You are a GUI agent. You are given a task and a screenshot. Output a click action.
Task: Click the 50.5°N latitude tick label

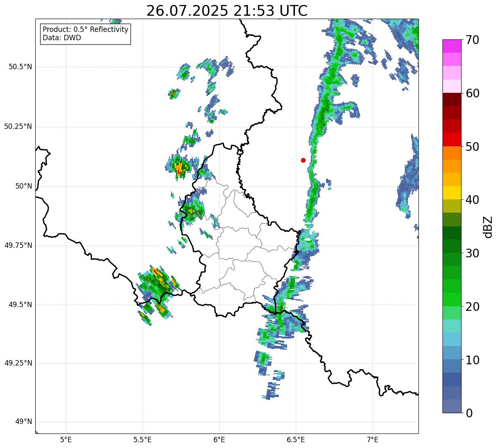20,67
